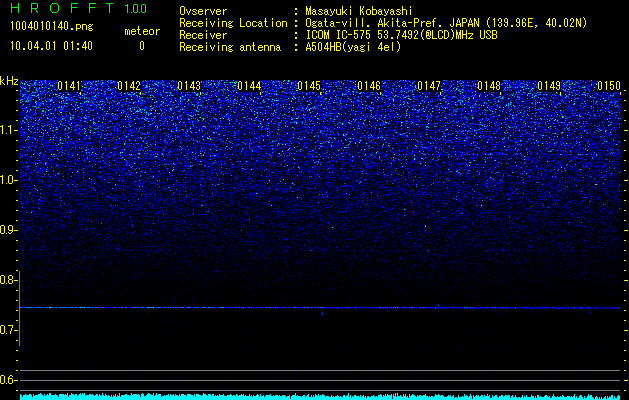This screenshot has height=400, width=629.
Task: Click the Ogata-vill. Akita-Pref. JAPAN location text
Action: point(446,23)
